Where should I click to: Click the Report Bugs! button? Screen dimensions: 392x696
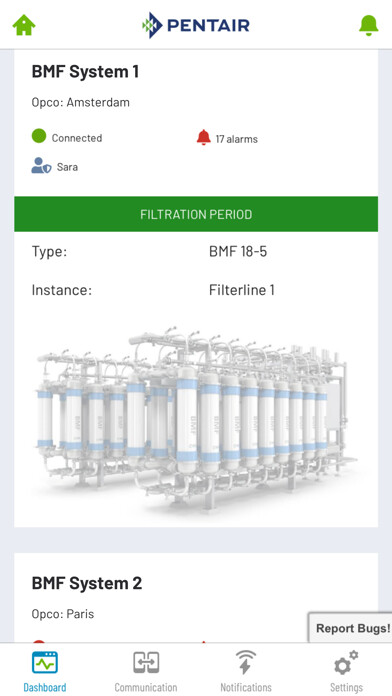click(x=351, y=628)
